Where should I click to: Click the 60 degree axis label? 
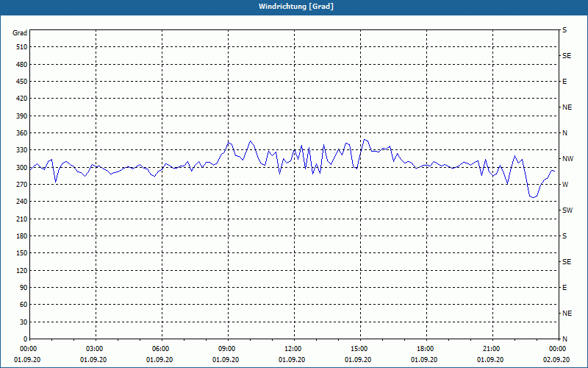(x=24, y=305)
